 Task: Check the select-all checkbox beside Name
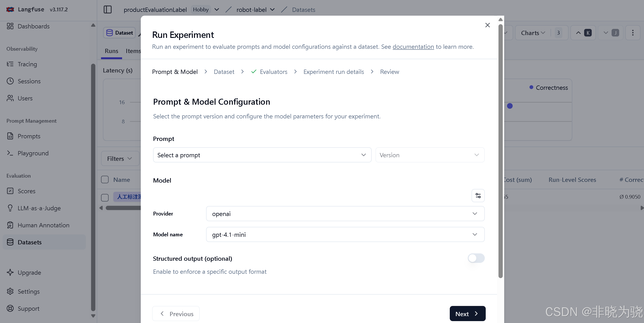click(x=105, y=179)
